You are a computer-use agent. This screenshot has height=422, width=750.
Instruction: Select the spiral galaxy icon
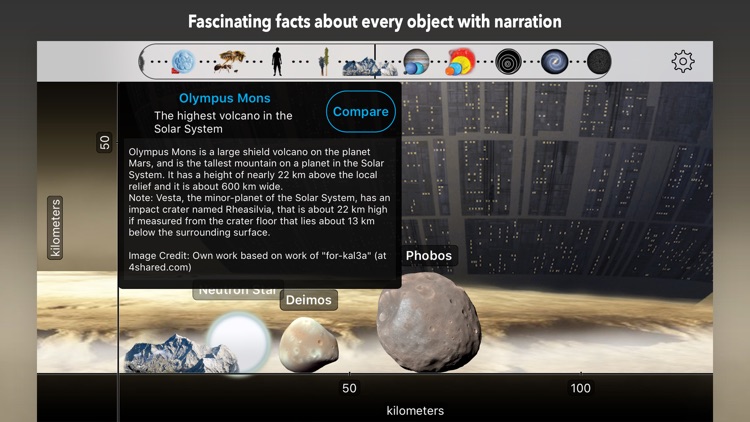554,62
